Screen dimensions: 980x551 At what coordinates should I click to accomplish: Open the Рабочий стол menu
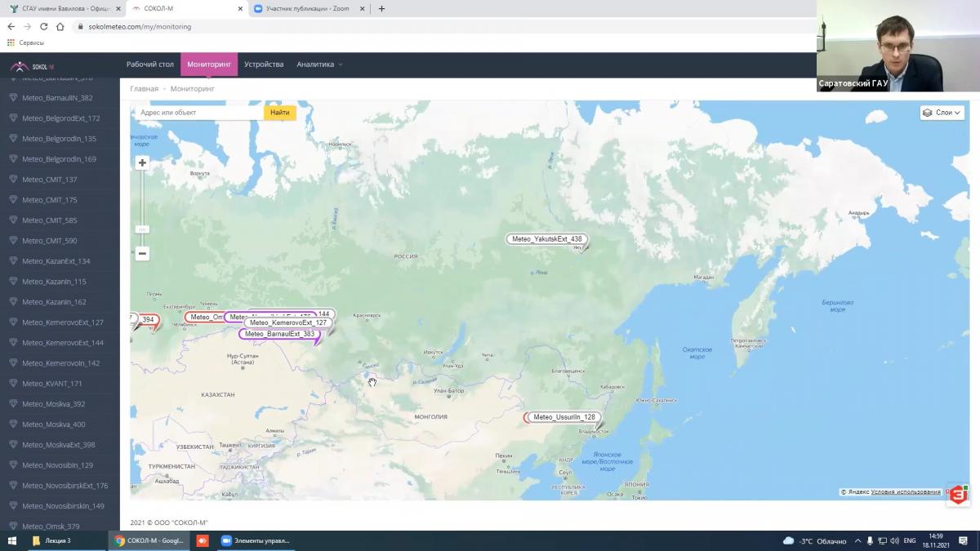[150, 64]
